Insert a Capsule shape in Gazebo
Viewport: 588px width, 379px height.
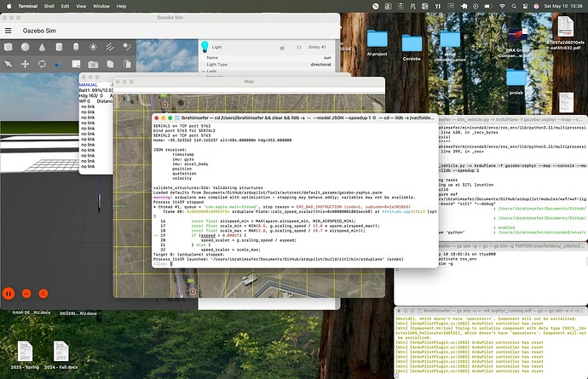(76, 47)
